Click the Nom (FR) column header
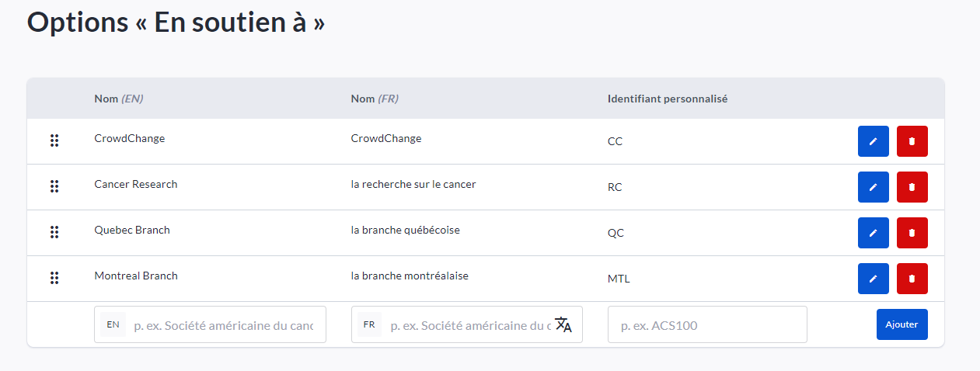The width and height of the screenshot is (980, 371). point(375,99)
